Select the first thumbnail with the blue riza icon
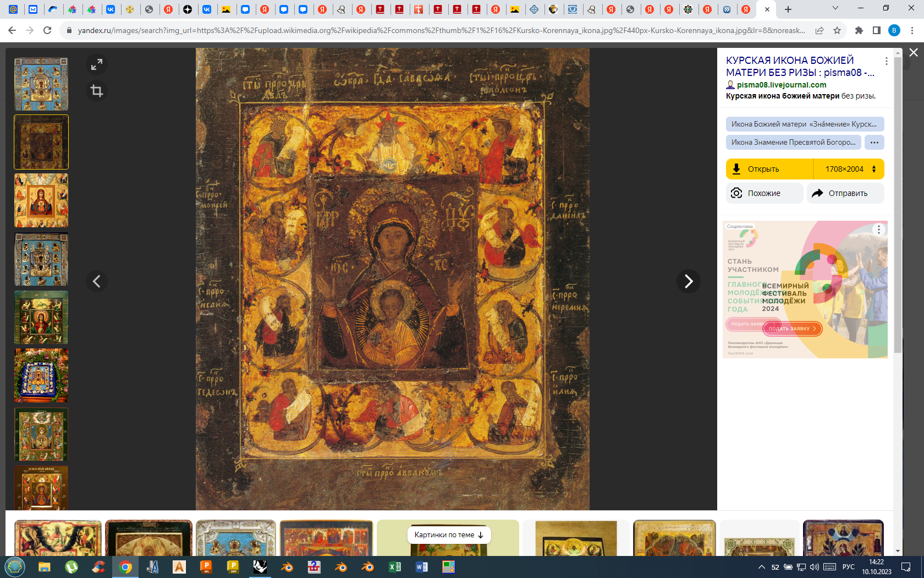This screenshot has width=924, height=578. point(41,84)
